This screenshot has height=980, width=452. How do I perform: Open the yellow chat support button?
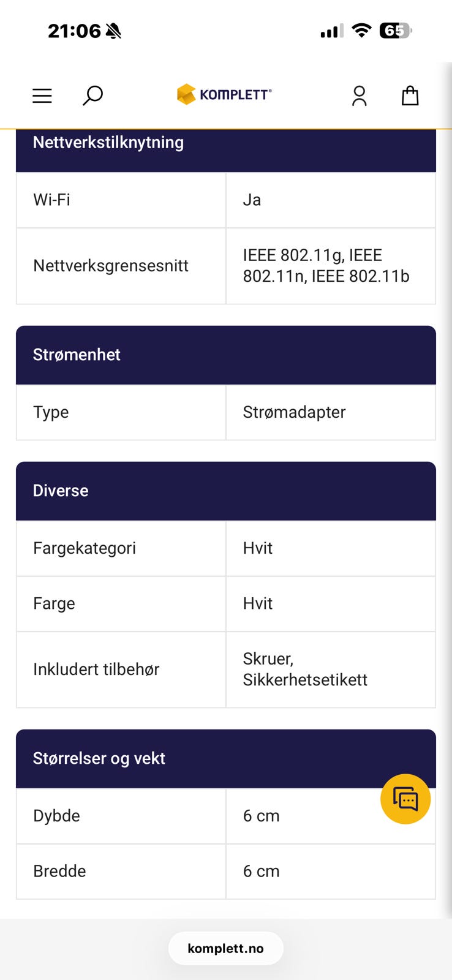click(x=405, y=799)
